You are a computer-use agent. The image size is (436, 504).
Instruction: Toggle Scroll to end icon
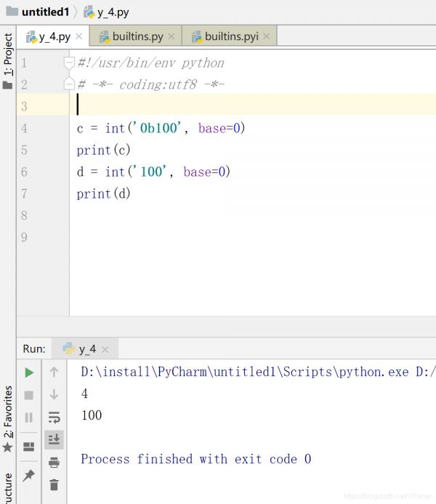pyautogui.click(x=54, y=439)
